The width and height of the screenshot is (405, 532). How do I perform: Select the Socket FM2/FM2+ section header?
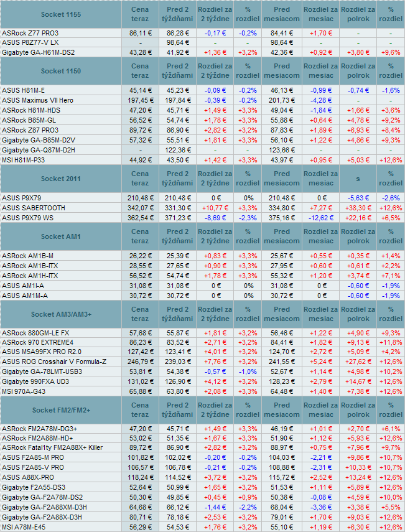click(x=61, y=410)
